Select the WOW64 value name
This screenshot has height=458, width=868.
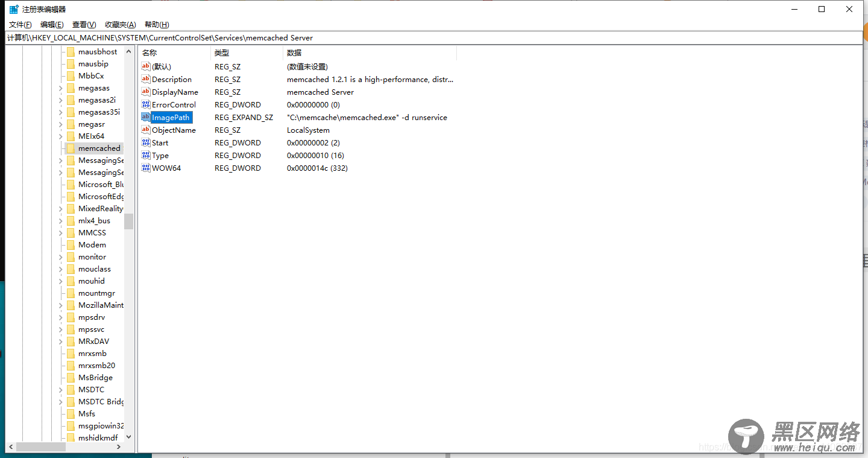point(166,168)
